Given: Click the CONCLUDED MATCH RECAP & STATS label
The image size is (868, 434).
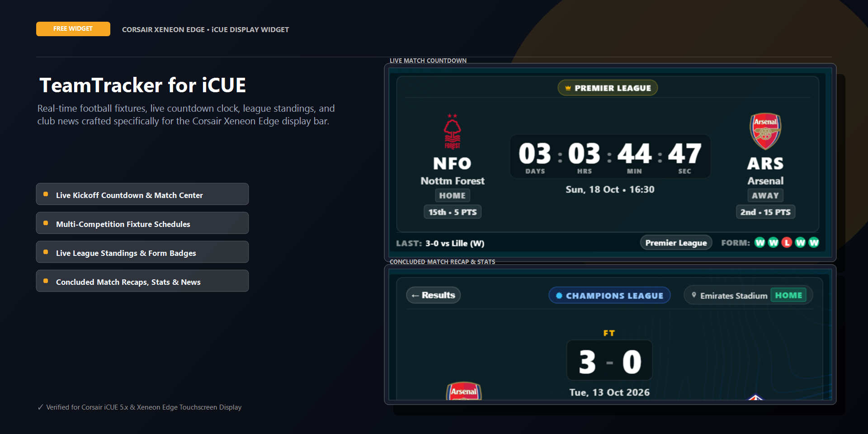Looking at the screenshot, I should pos(443,262).
